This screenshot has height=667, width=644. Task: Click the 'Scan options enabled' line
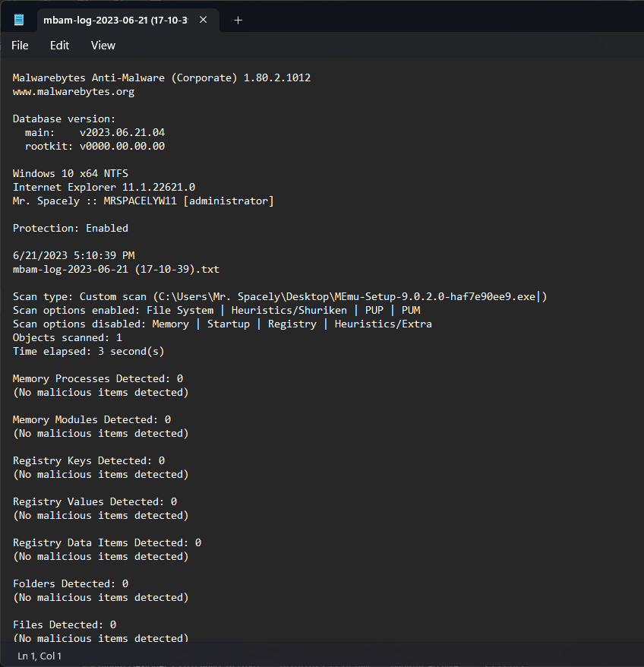(x=216, y=310)
